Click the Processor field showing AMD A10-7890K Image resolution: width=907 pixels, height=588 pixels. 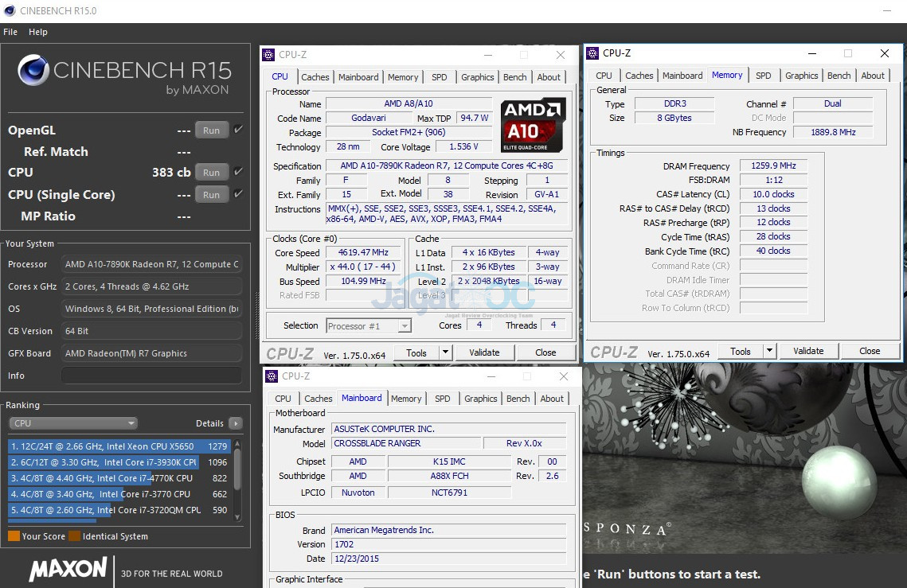151,264
